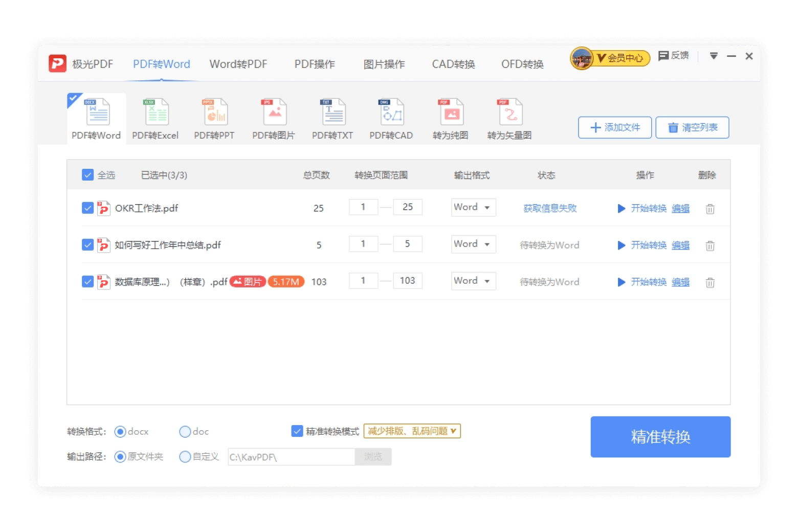Uncheck the 全选 select-all checkbox
798x532 pixels.
[87, 175]
